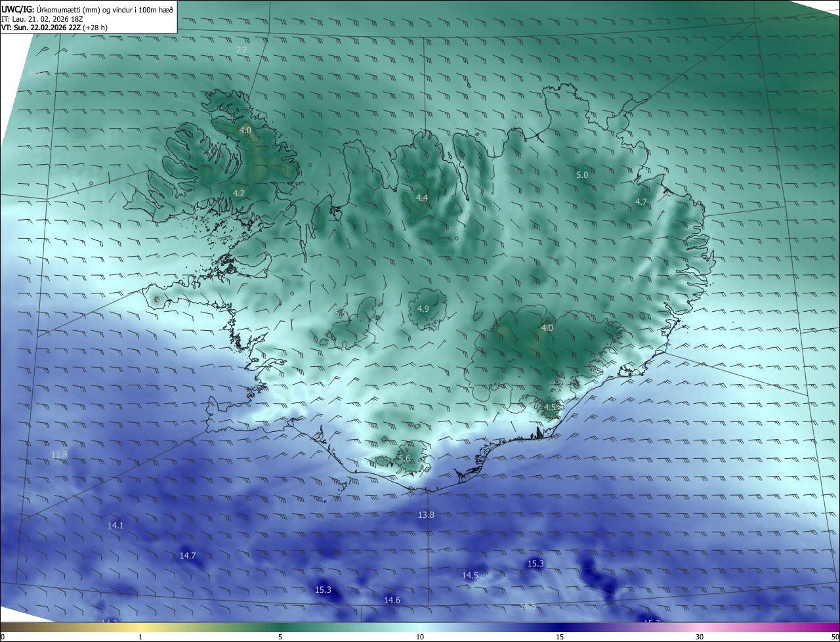Click the 14.5 value label on the map

tap(470, 575)
